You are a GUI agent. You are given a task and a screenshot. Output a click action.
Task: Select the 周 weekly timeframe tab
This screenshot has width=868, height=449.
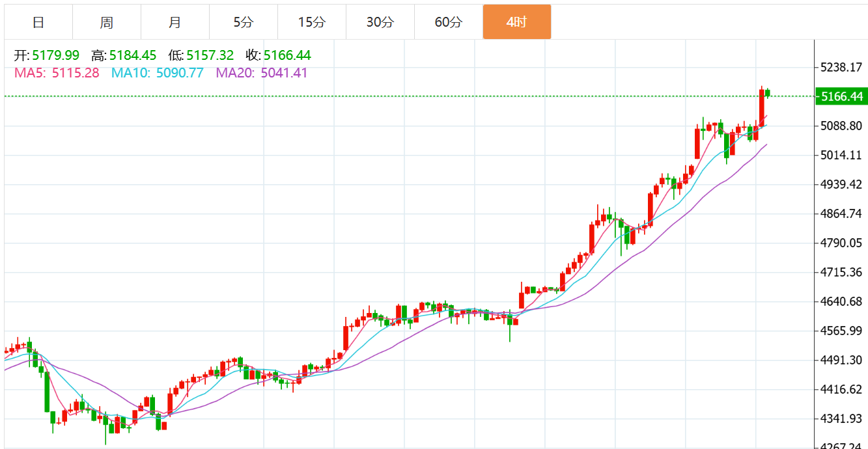[x=107, y=22]
